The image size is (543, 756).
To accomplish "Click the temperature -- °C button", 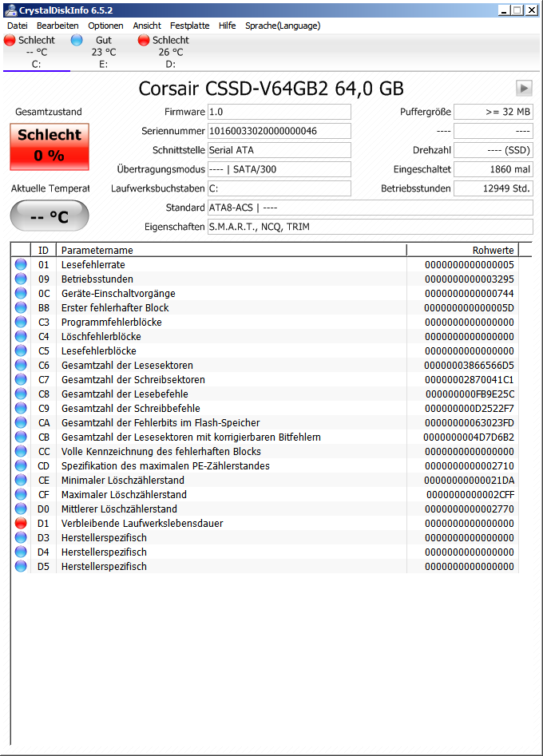I will pos(50,216).
